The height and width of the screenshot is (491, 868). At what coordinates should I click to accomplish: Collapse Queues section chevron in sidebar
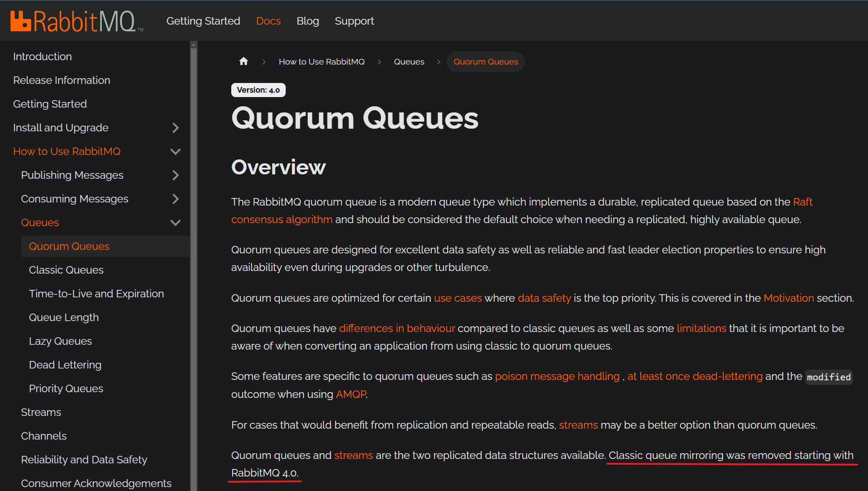point(176,223)
